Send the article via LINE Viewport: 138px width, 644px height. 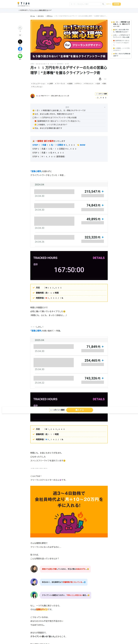[x=20, y=56]
